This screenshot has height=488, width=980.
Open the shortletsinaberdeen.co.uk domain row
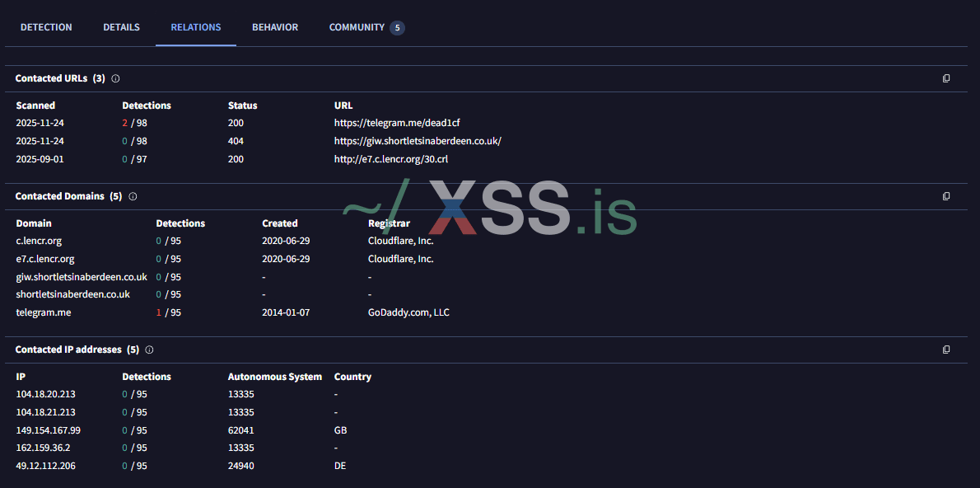point(73,294)
